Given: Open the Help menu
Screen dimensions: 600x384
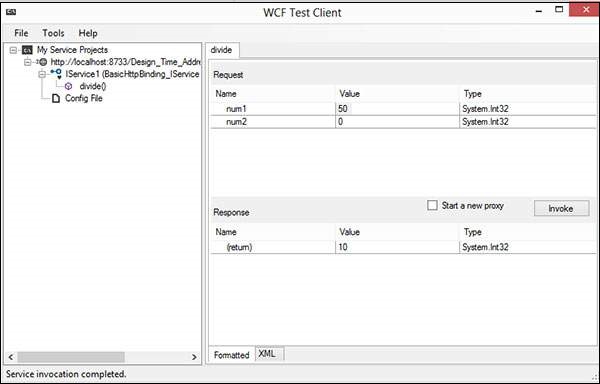Looking at the screenshot, I should coord(88,33).
